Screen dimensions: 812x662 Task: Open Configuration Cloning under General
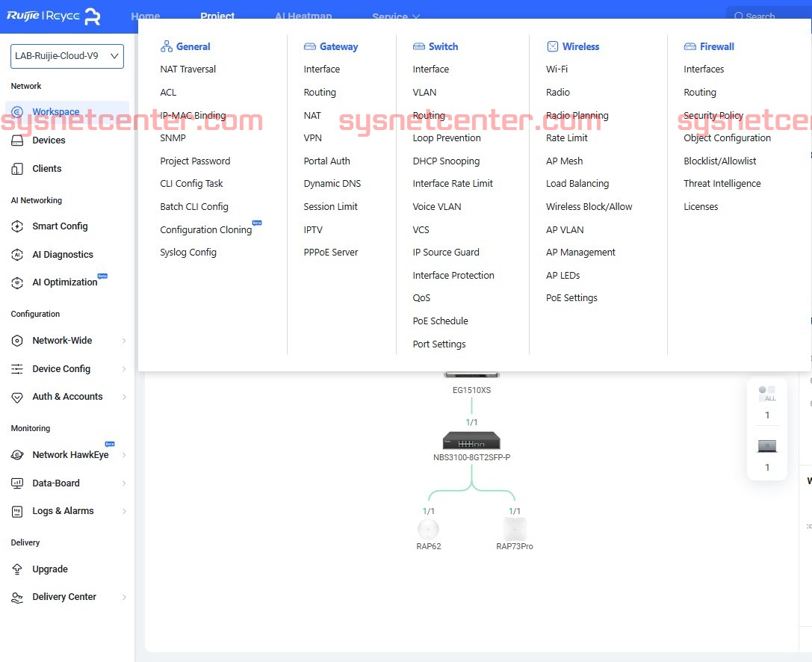click(x=206, y=230)
